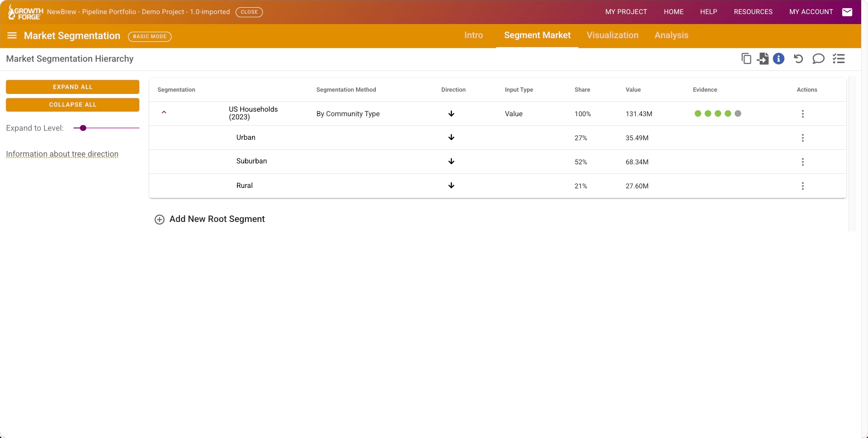Open actions menu for US Households row
Screen dimensions: 868x438
pyautogui.click(x=803, y=114)
